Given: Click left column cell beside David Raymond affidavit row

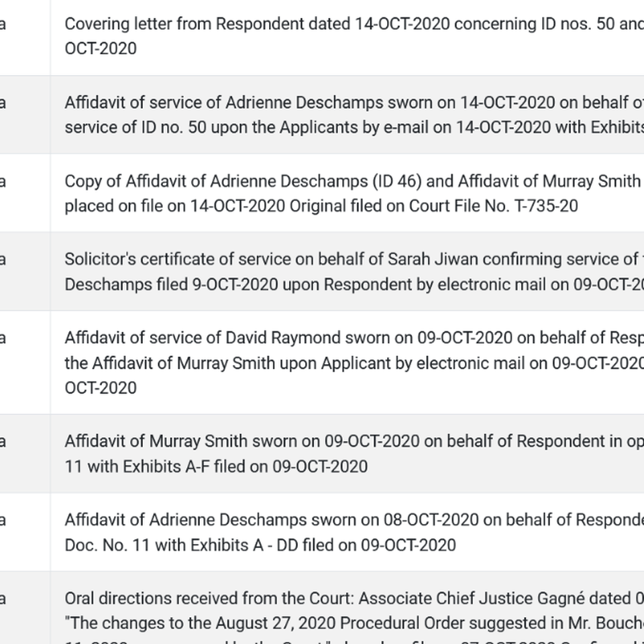Looking at the screenshot, I should point(25,363).
